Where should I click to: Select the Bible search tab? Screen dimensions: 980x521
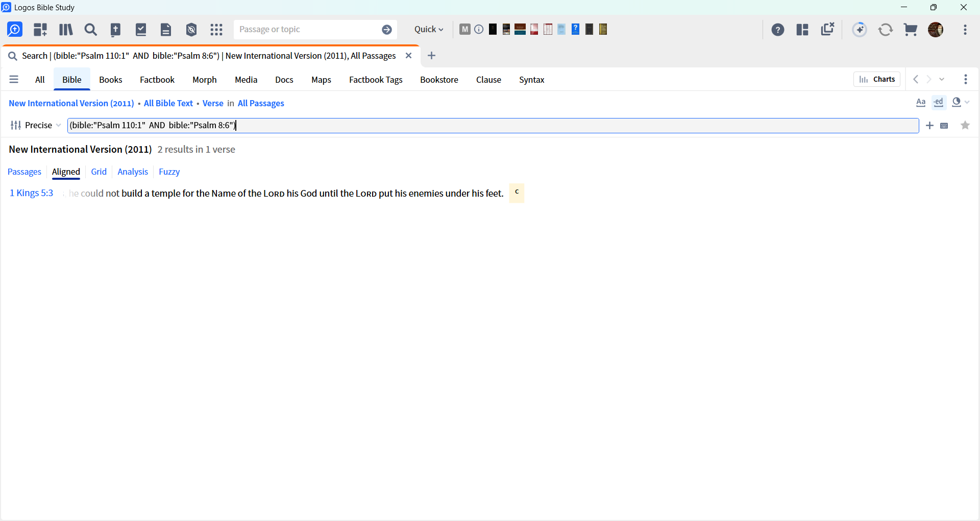pyautogui.click(x=72, y=80)
